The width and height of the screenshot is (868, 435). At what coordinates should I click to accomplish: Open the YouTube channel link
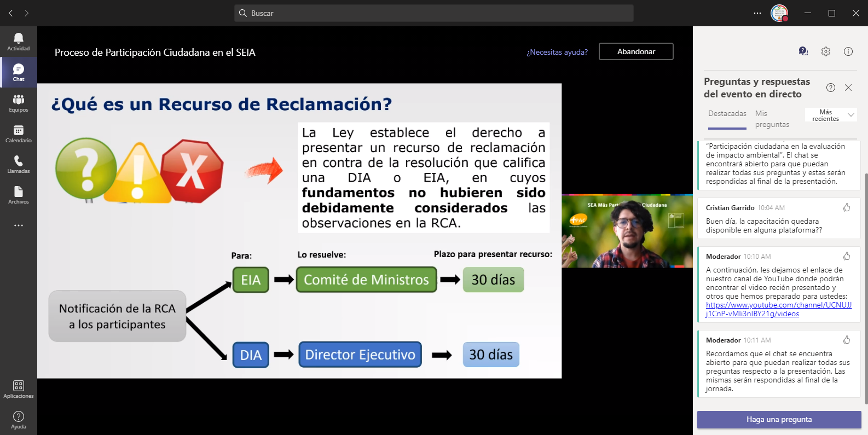coord(778,309)
